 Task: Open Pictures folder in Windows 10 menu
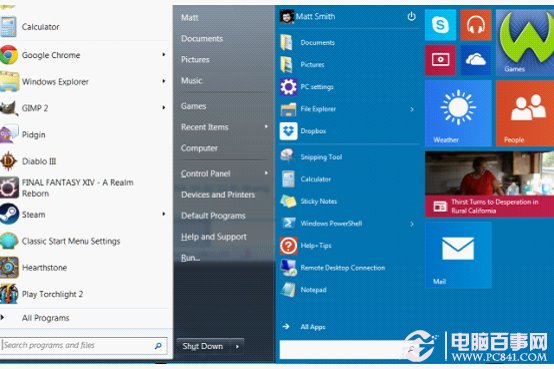(312, 65)
